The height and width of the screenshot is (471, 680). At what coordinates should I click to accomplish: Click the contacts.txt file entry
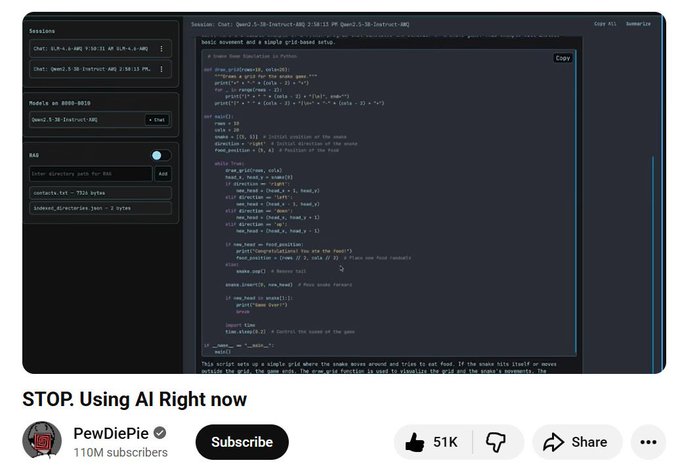tap(100, 193)
